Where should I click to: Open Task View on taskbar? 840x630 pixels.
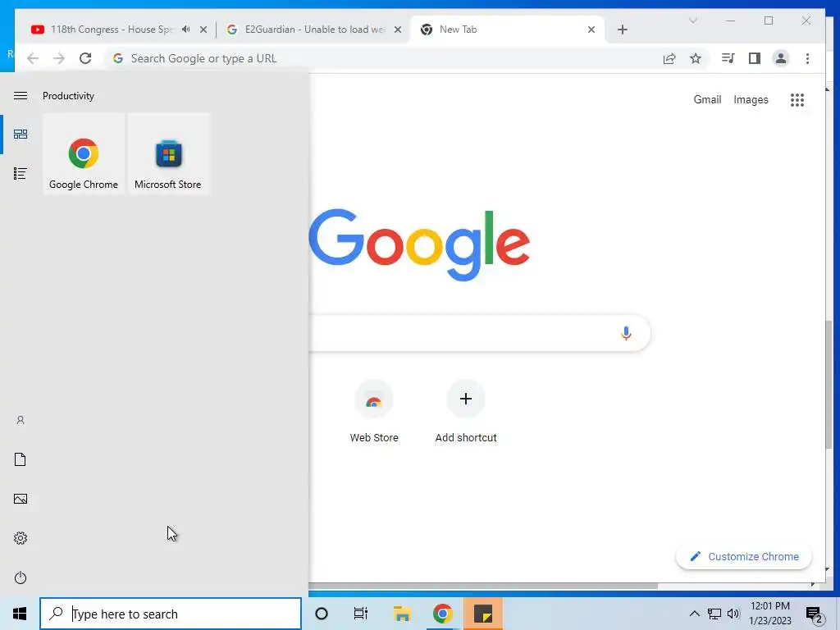coord(361,614)
